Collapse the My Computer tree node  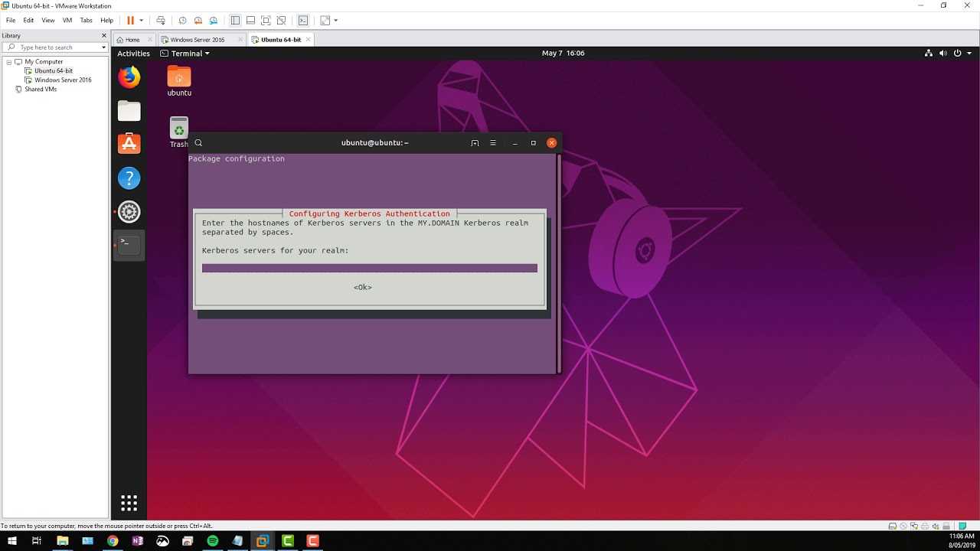[x=9, y=62]
